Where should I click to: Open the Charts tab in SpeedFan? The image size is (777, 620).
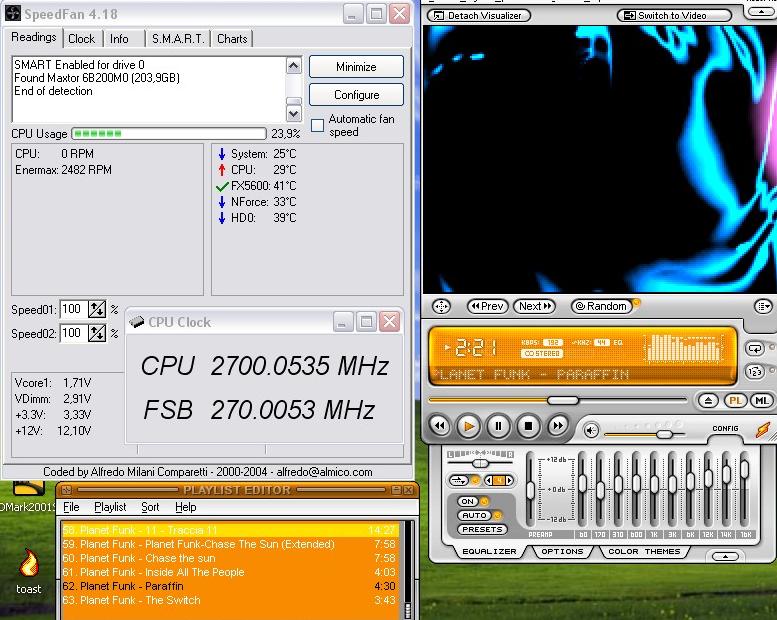(x=232, y=39)
